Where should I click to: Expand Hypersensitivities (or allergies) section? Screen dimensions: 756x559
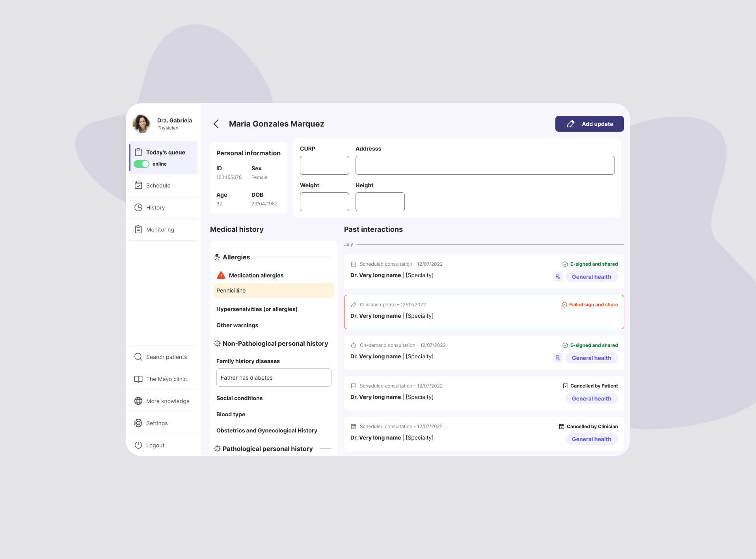pos(257,309)
